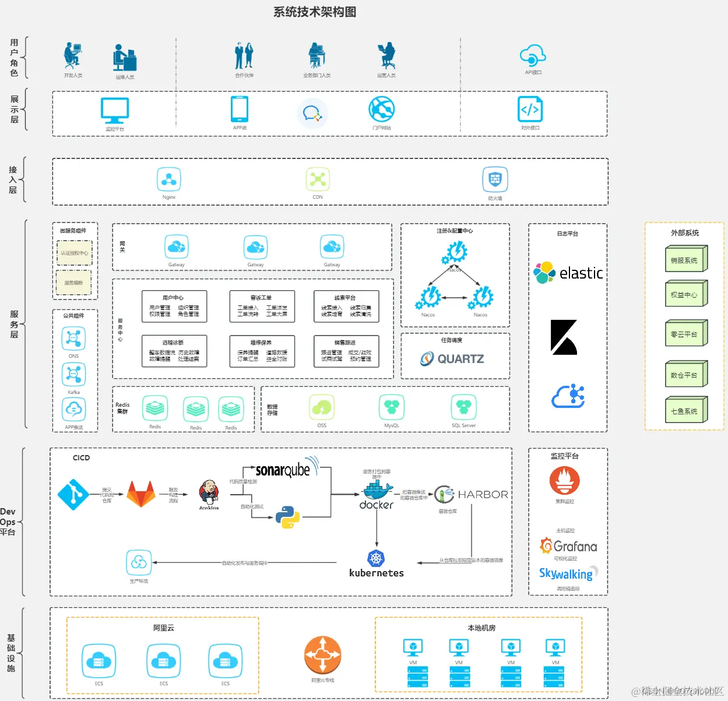Select the 销服系统 external system box
The image size is (728, 701).
686,259
